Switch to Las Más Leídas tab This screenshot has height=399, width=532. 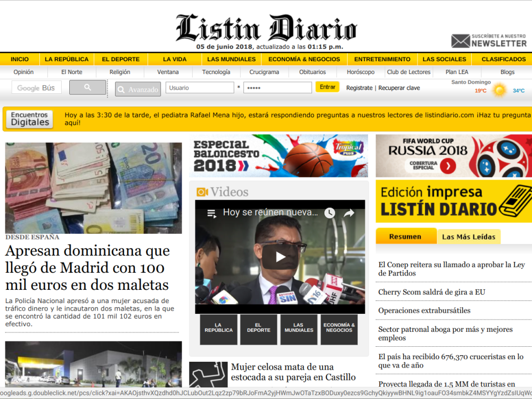469,237
